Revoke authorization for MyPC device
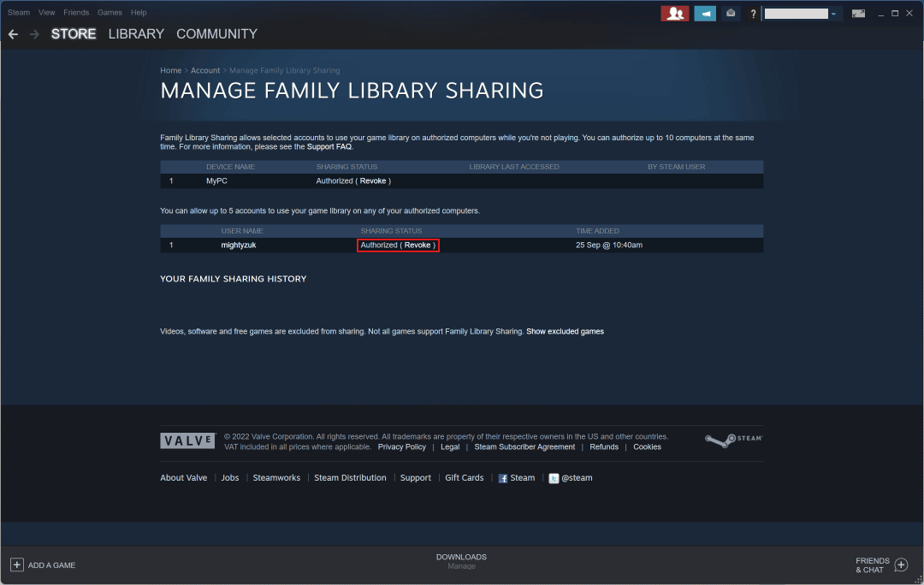 [x=373, y=180]
